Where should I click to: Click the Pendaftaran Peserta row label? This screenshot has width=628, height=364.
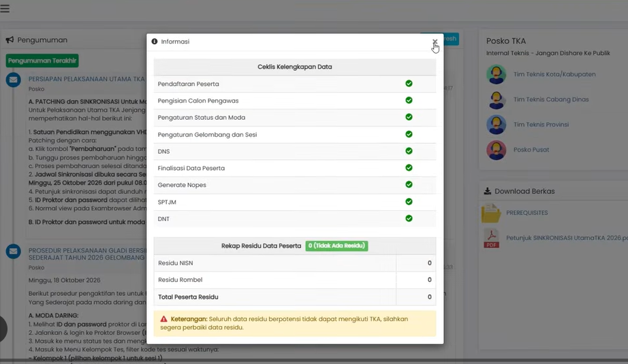coord(188,84)
